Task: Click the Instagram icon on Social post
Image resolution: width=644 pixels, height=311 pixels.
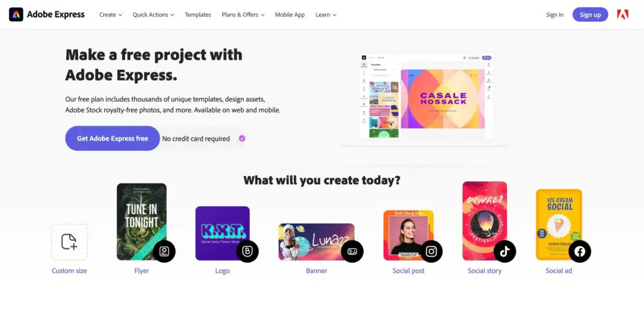Action: pyautogui.click(x=431, y=251)
